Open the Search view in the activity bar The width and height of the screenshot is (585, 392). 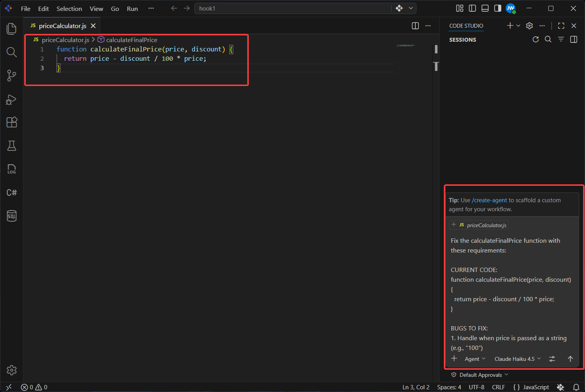(x=12, y=52)
